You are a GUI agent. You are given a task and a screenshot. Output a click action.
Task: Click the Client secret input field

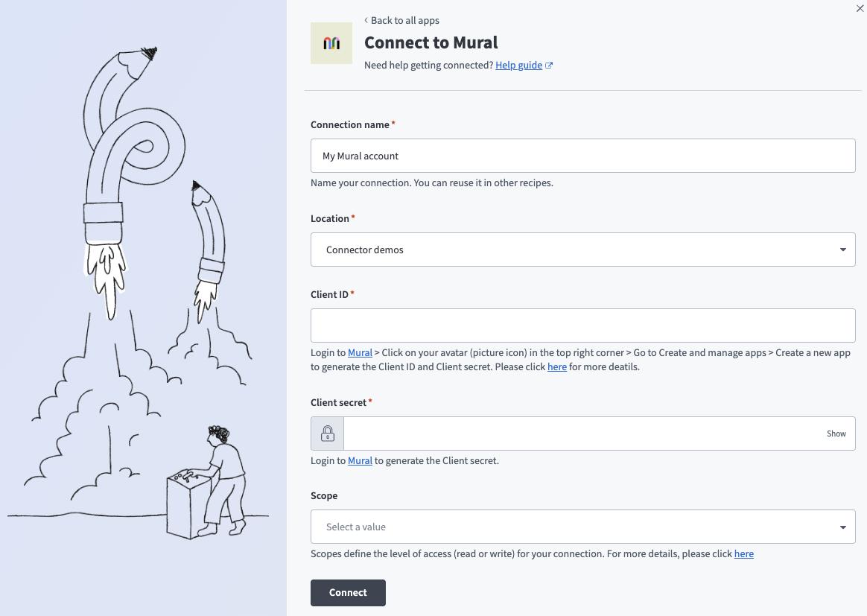coord(581,434)
